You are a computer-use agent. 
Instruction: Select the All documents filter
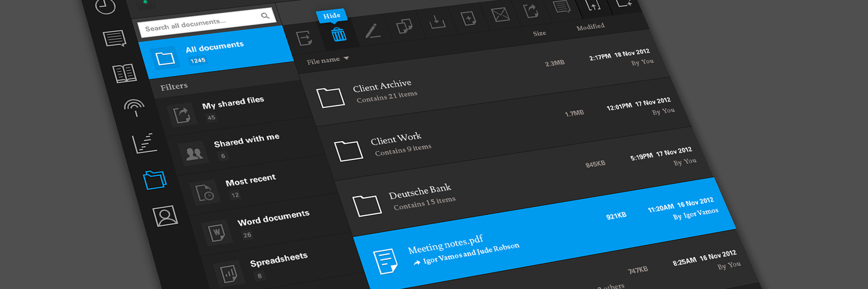tap(216, 52)
